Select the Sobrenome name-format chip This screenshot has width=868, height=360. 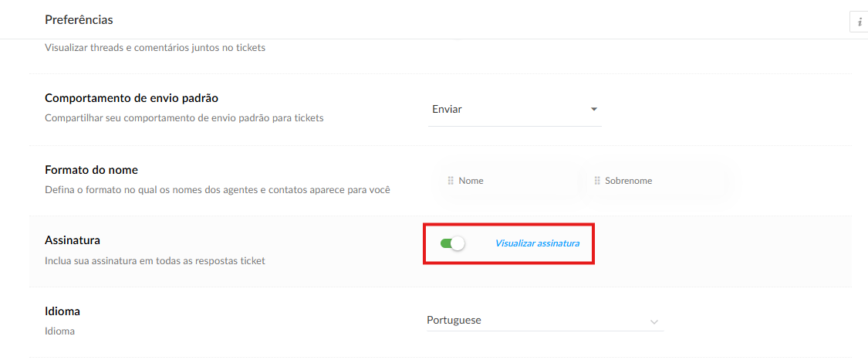656,181
